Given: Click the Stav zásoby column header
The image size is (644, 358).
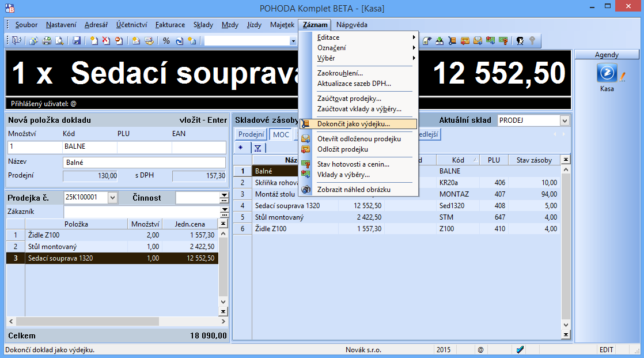Looking at the screenshot, I should [534, 160].
